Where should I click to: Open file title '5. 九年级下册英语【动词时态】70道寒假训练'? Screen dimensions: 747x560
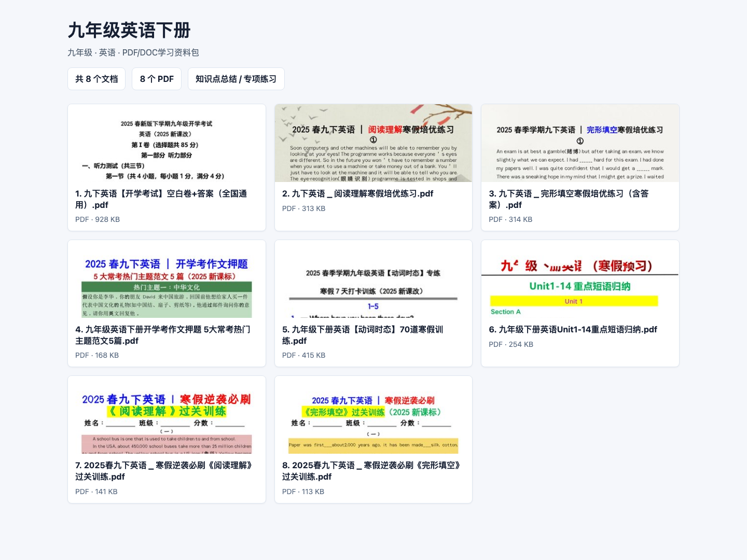coord(363,335)
